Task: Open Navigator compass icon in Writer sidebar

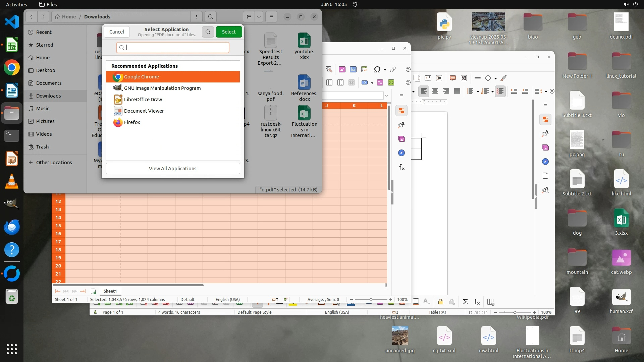Action: pos(545,162)
